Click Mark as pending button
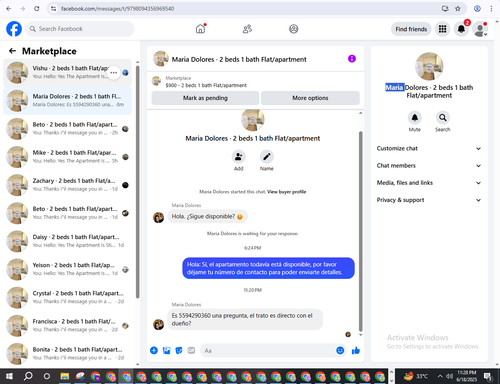 (205, 98)
